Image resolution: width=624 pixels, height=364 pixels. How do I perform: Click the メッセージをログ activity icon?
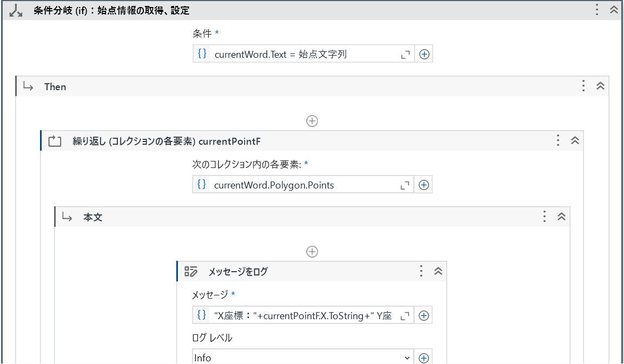[190, 272]
